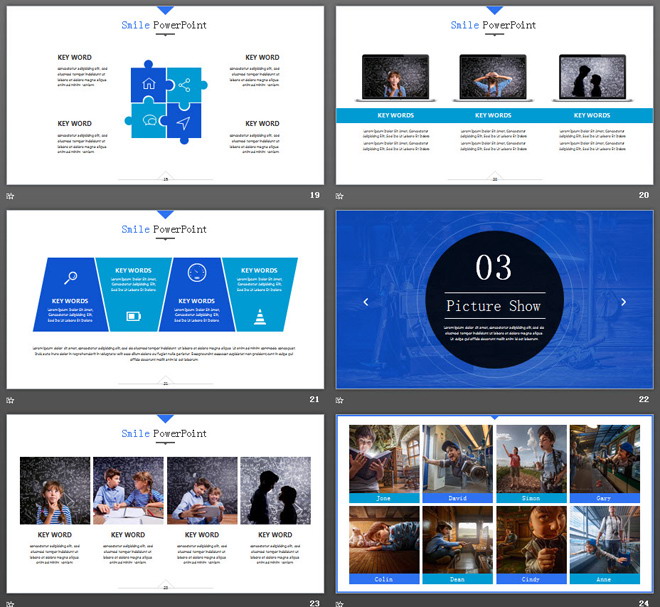
Task: Click the Colin name label
Action: [384, 579]
